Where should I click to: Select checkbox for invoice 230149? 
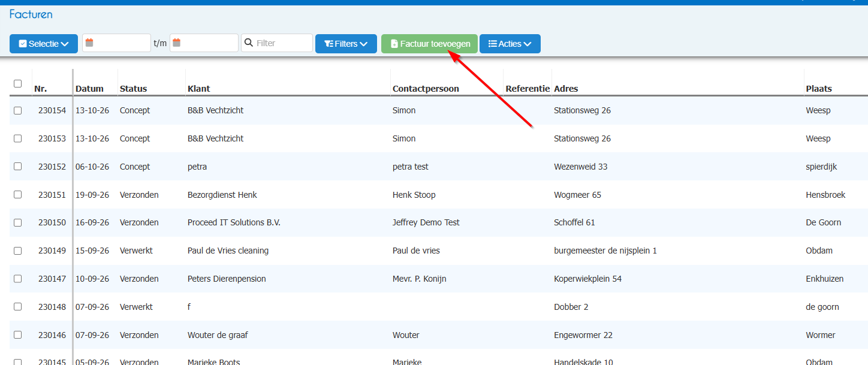(x=17, y=251)
